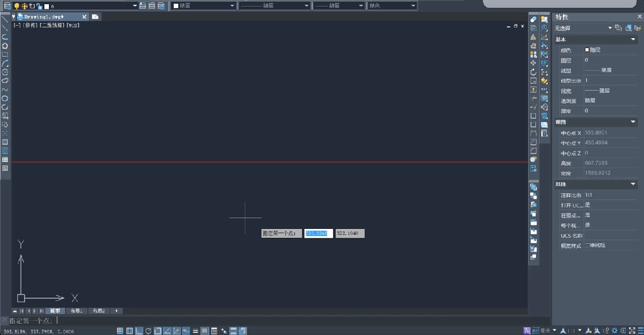
Task: Click the Rotate tool in modify toolbar
Action: tap(534, 72)
